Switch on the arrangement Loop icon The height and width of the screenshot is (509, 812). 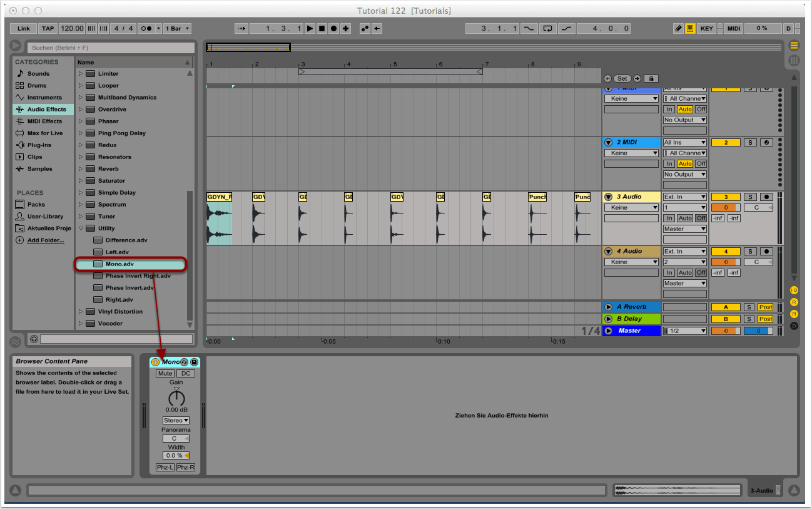click(548, 28)
